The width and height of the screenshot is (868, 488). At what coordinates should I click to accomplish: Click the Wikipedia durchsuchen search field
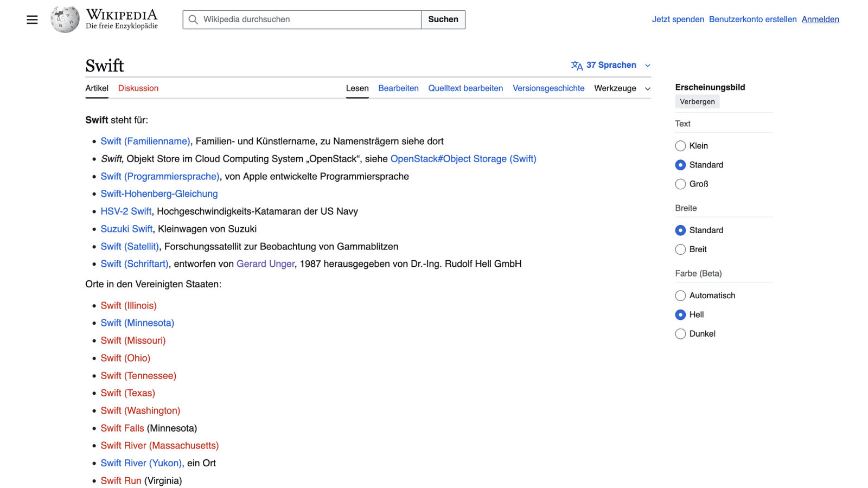[x=309, y=20]
